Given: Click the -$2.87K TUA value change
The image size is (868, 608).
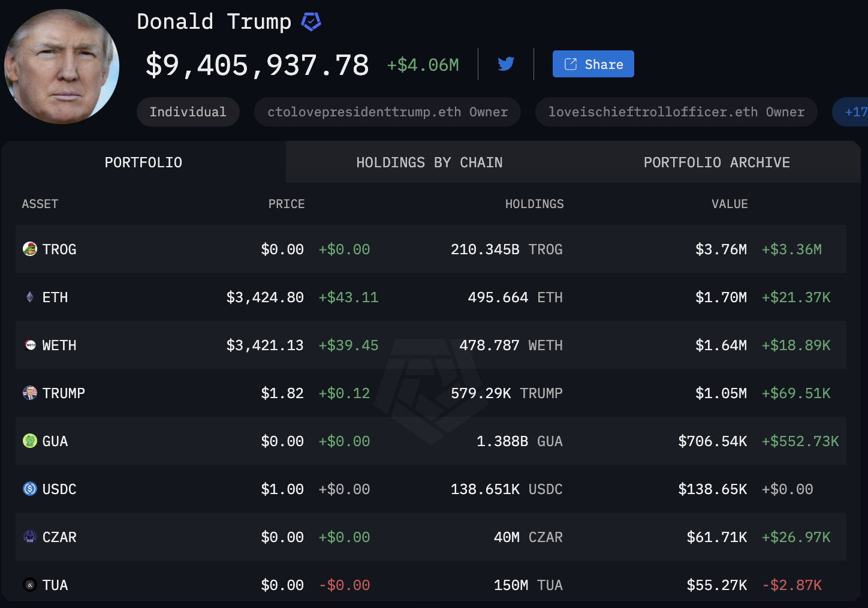Looking at the screenshot, I should pos(792,585).
